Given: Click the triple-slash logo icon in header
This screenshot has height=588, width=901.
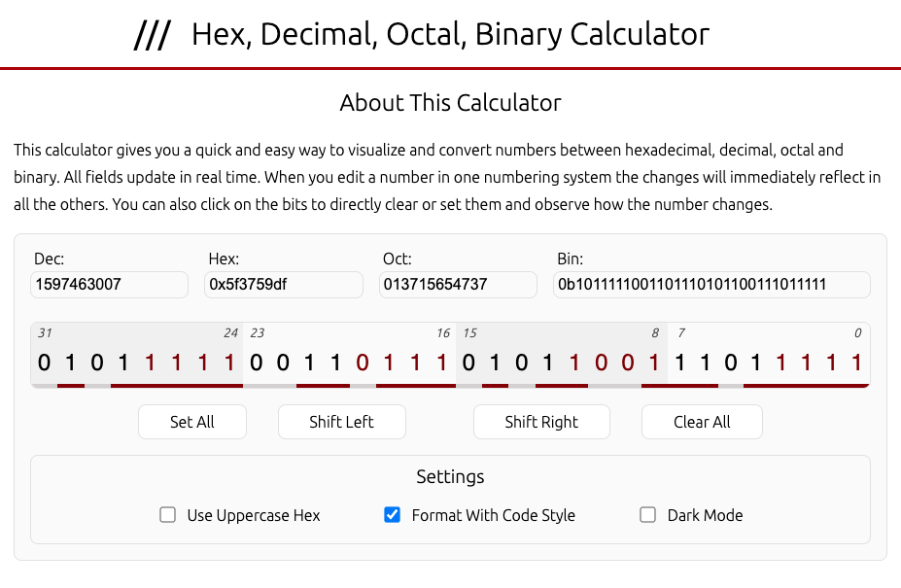Looking at the screenshot, I should tap(152, 36).
